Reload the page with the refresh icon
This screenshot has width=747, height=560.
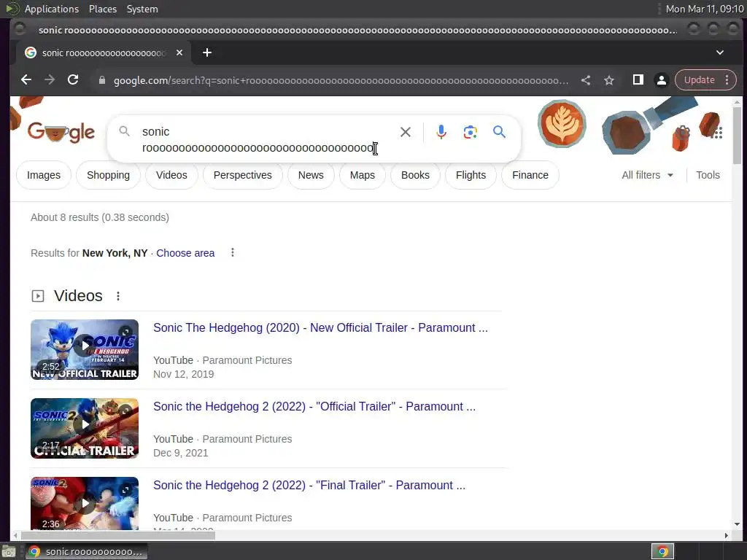(x=73, y=80)
